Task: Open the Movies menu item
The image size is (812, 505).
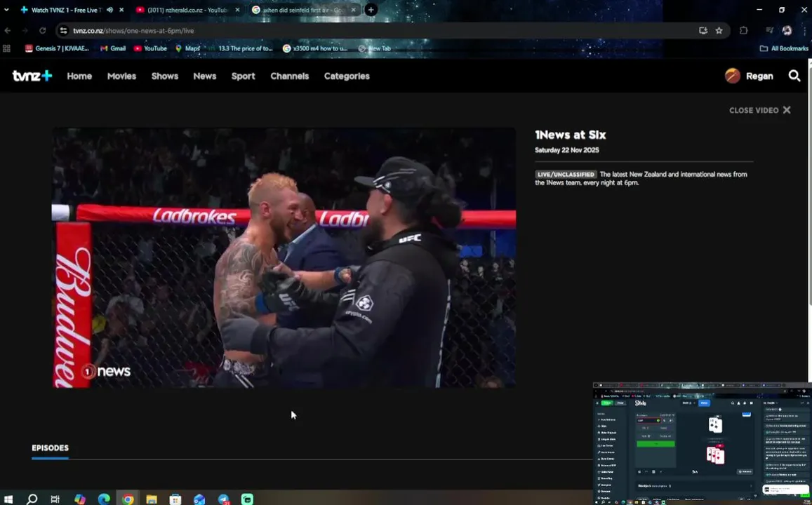Action: 121,76
